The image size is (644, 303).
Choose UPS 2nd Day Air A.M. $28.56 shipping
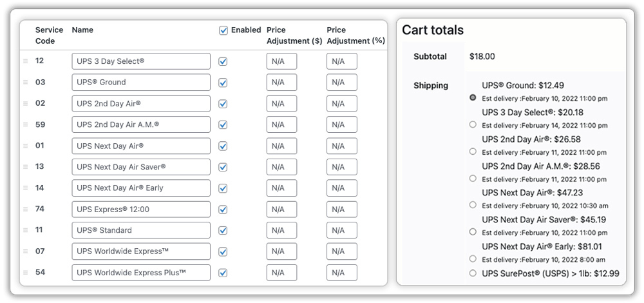(473, 179)
